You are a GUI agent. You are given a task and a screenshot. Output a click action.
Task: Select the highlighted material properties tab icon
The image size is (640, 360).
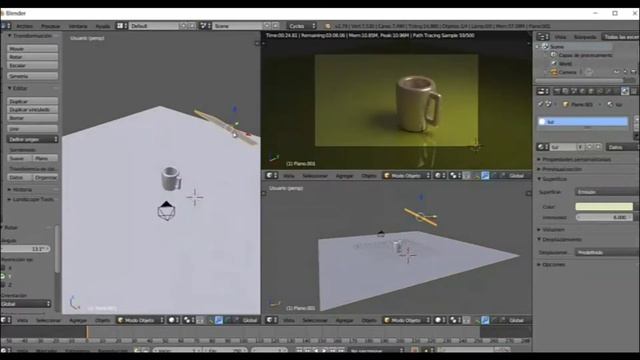(625, 91)
